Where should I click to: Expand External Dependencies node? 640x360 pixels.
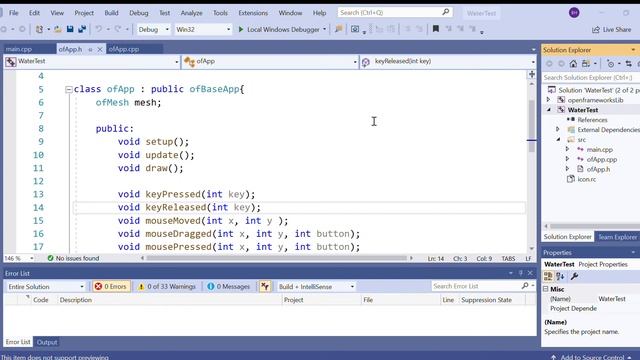pos(558,129)
